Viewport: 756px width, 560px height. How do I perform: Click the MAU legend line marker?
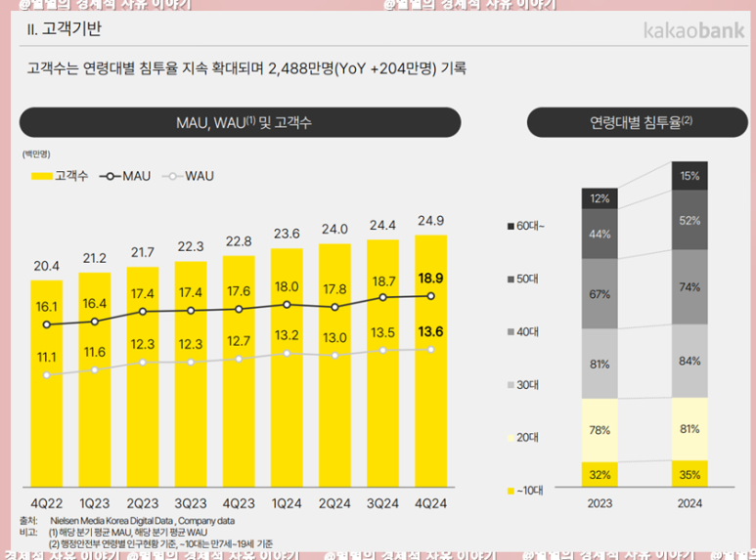[110, 176]
